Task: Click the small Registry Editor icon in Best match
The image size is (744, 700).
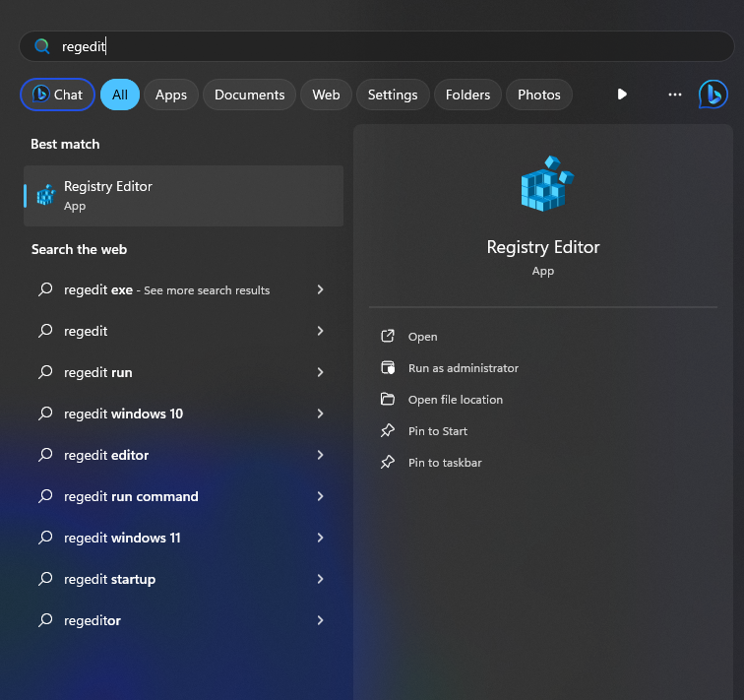Action: point(46,195)
